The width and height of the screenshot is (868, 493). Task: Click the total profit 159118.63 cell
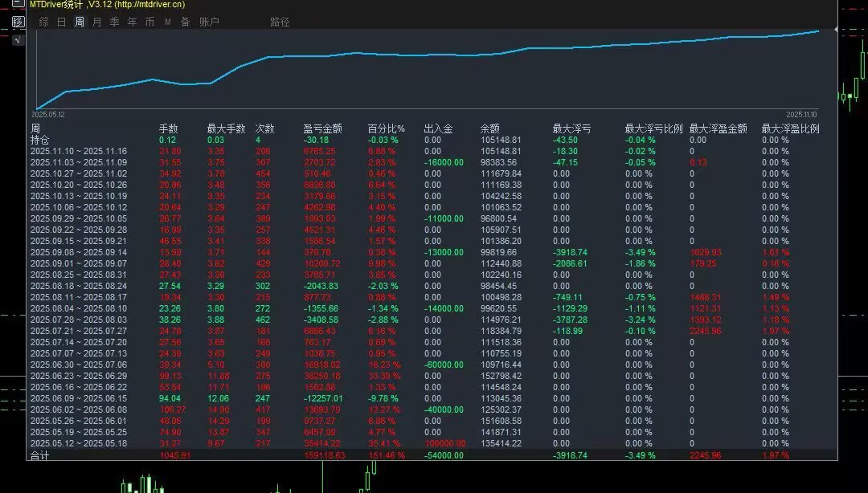325,455
